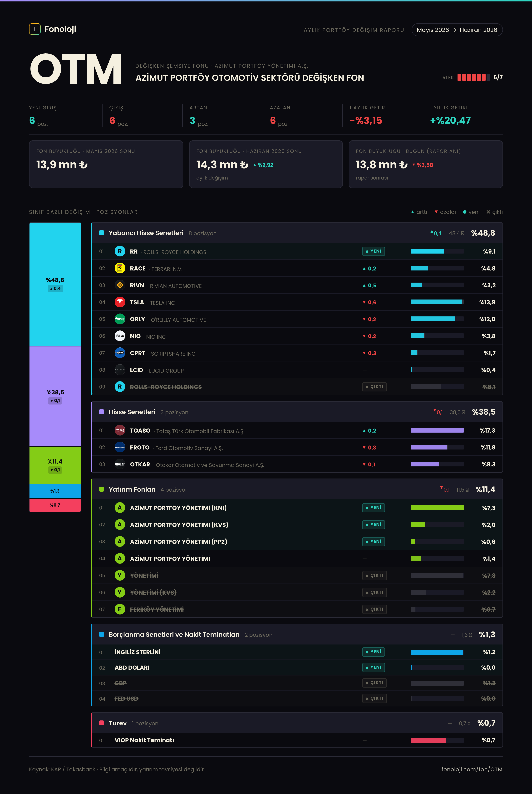Click the Hisse Senetleri section header
The width and height of the screenshot is (532, 794).
pyautogui.click(x=297, y=412)
